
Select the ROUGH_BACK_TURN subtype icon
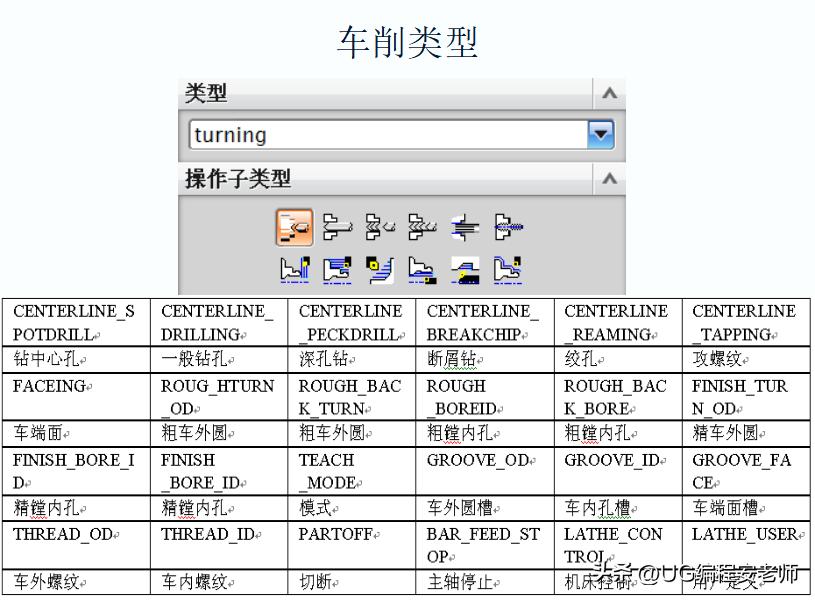point(380,268)
